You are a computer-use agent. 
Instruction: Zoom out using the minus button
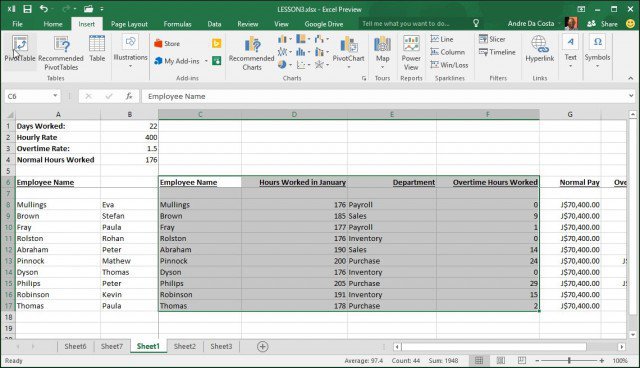pos(537,361)
